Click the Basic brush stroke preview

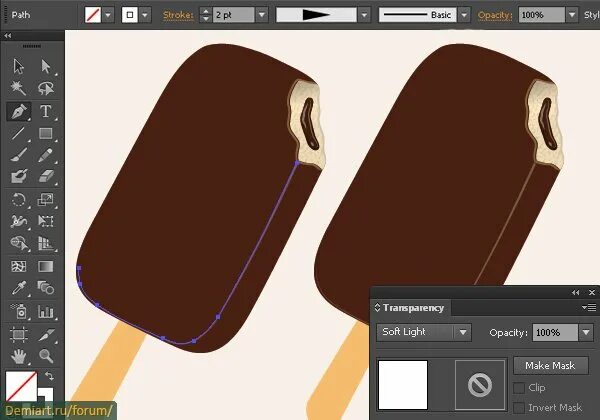[418, 15]
